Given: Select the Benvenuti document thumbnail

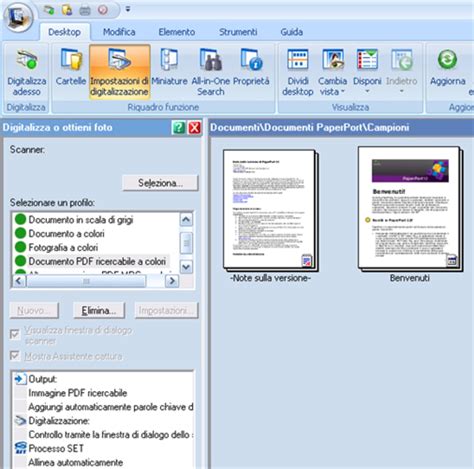Looking at the screenshot, I should coord(410,208).
